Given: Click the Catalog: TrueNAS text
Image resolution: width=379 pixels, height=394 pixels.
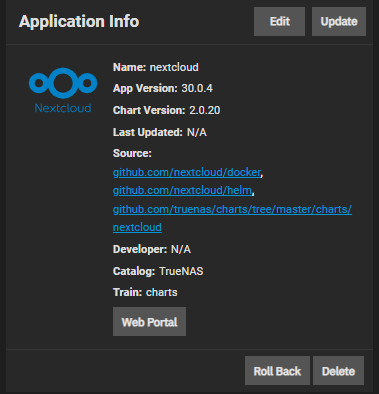Looking at the screenshot, I should pos(158,271).
